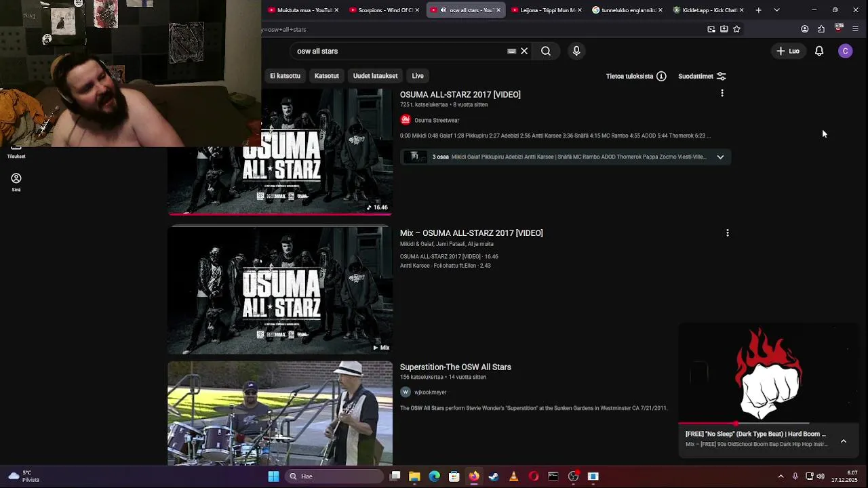Image resolution: width=868 pixels, height=488 pixels.
Task: Select the Ei katsottu filter chip
Action: [285, 76]
